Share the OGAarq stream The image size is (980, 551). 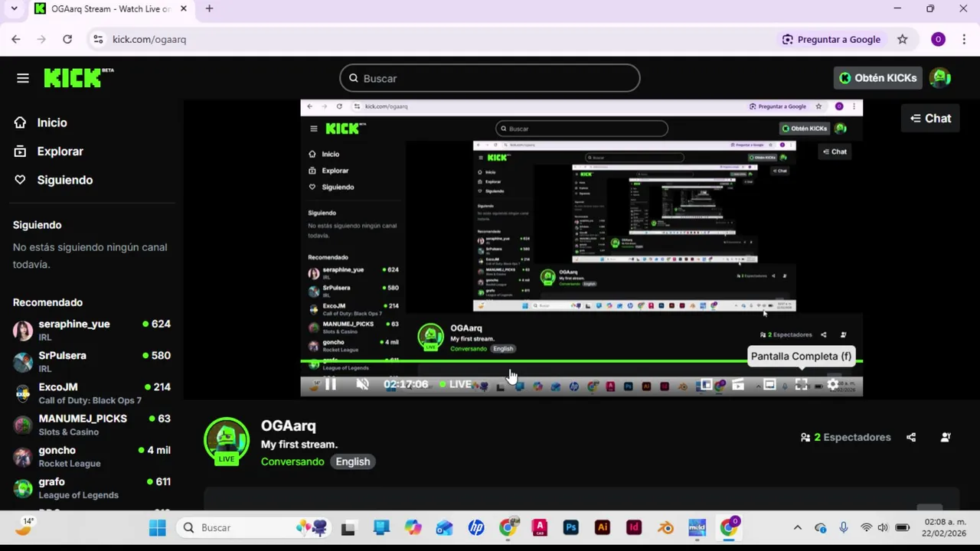[911, 437]
